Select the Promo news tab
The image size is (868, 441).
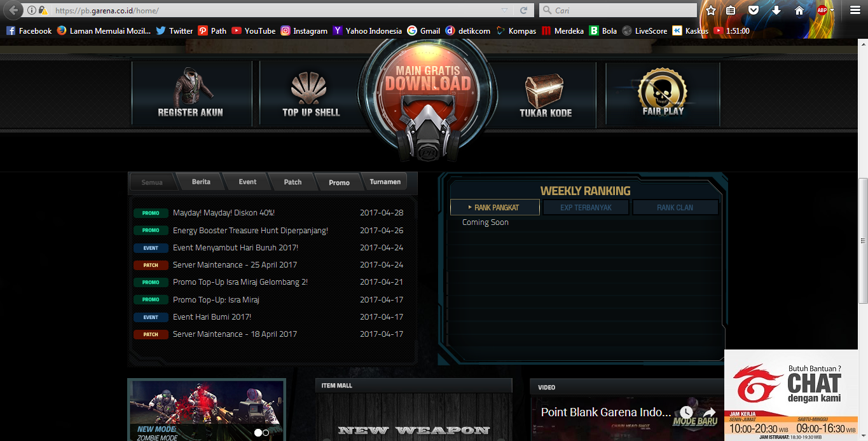pyautogui.click(x=339, y=182)
